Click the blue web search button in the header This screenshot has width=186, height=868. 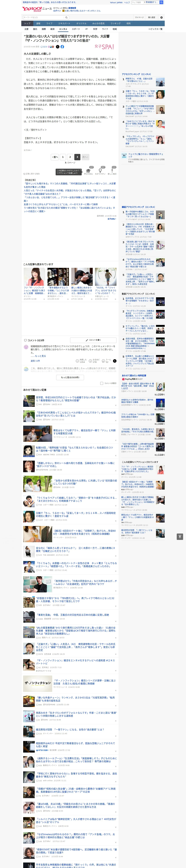pos(161,2)
